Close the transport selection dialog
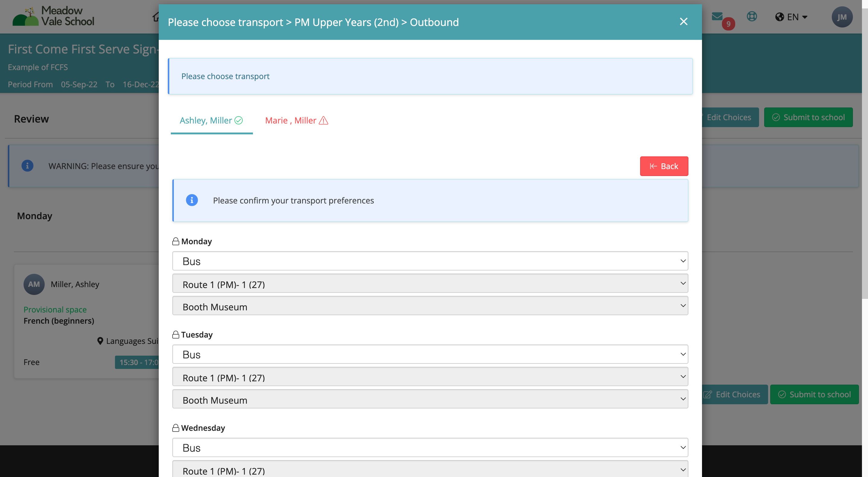868x477 pixels. (683, 21)
